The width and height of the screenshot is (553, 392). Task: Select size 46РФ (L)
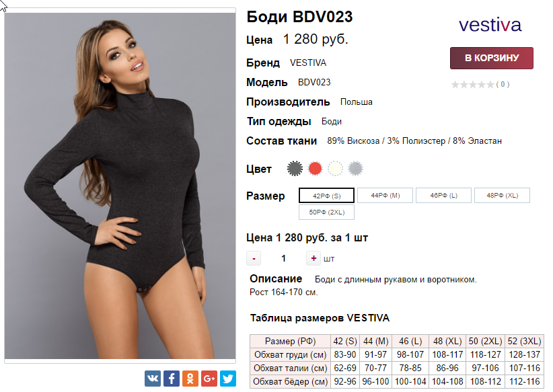(x=443, y=195)
